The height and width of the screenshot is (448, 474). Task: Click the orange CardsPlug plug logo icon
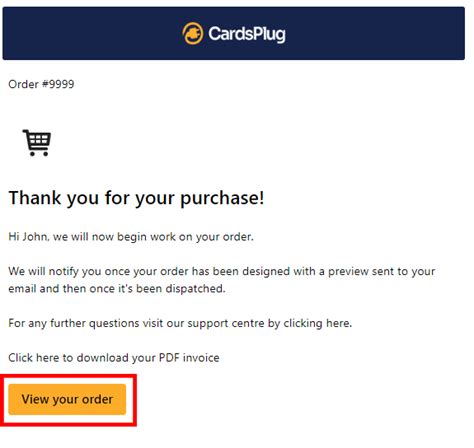pyautogui.click(x=193, y=33)
